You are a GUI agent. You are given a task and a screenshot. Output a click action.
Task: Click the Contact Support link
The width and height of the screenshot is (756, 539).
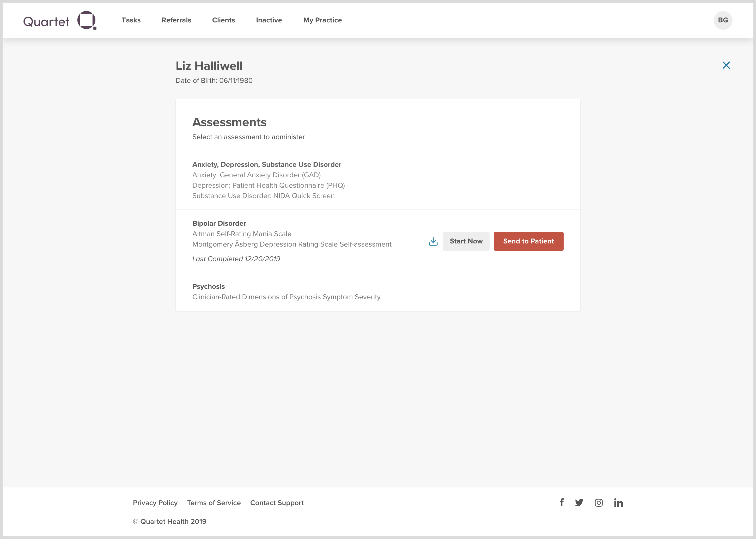pyautogui.click(x=277, y=503)
